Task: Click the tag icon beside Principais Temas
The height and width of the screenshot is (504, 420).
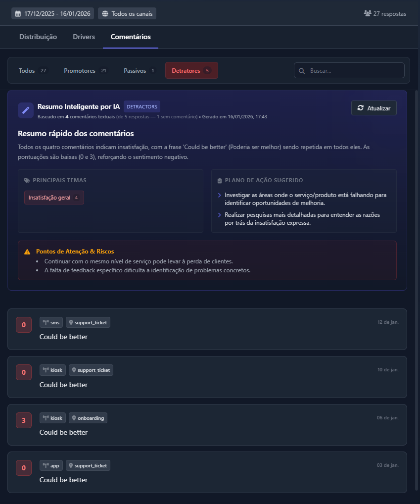Action: (x=26, y=180)
